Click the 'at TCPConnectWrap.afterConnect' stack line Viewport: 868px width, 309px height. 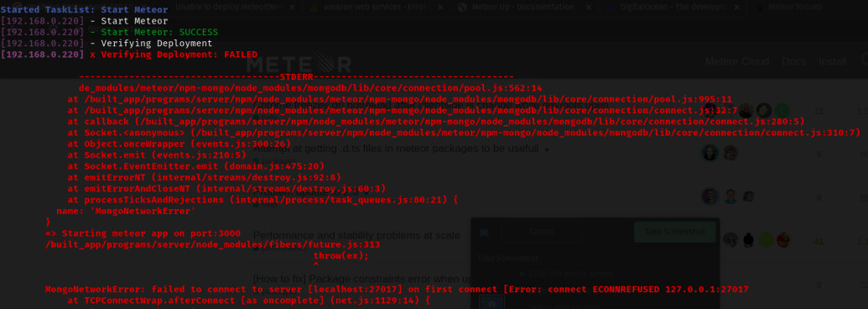[x=248, y=300]
